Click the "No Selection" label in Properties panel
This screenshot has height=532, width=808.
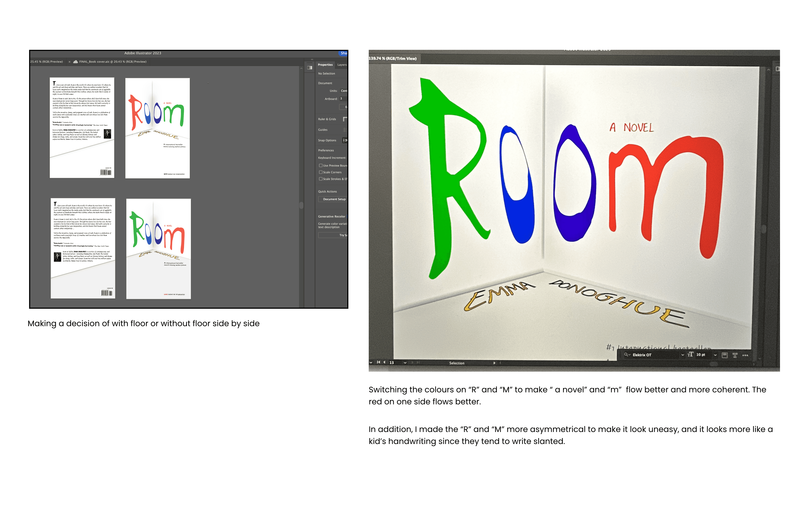[x=327, y=74]
